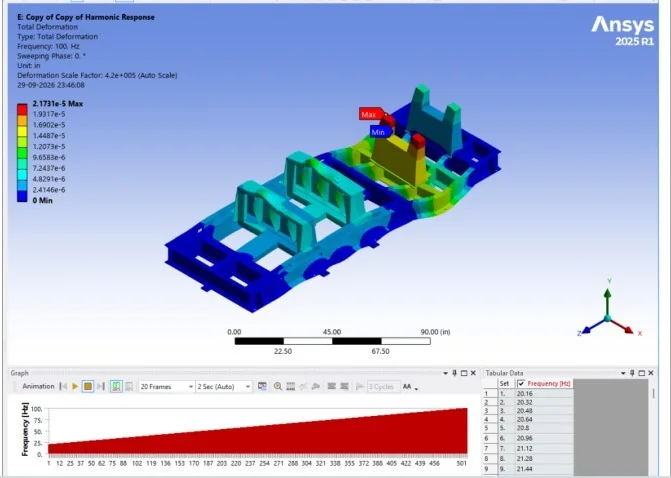
Task: Select row header number 5 in table
Action: [x=490, y=428]
